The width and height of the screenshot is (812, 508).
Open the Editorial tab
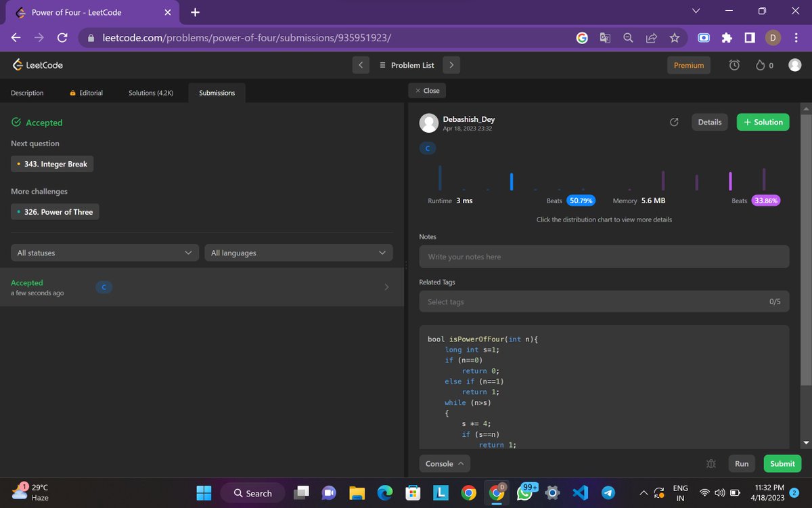point(87,93)
